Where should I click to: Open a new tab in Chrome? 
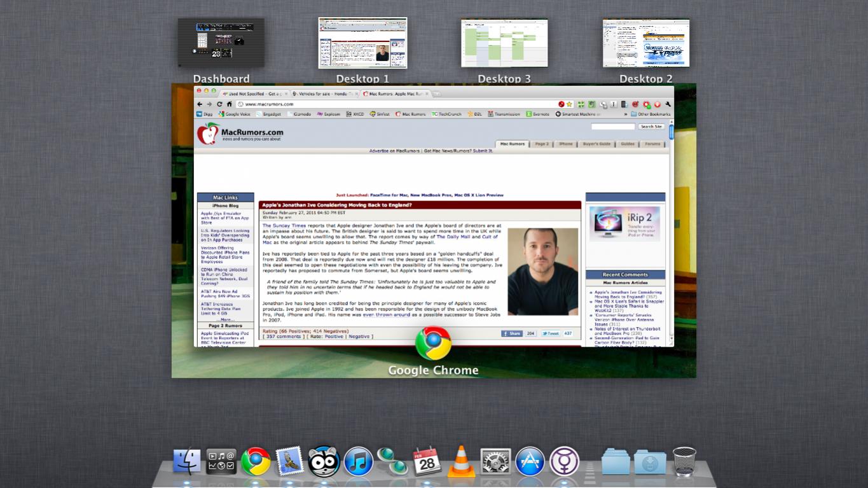click(437, 94)
